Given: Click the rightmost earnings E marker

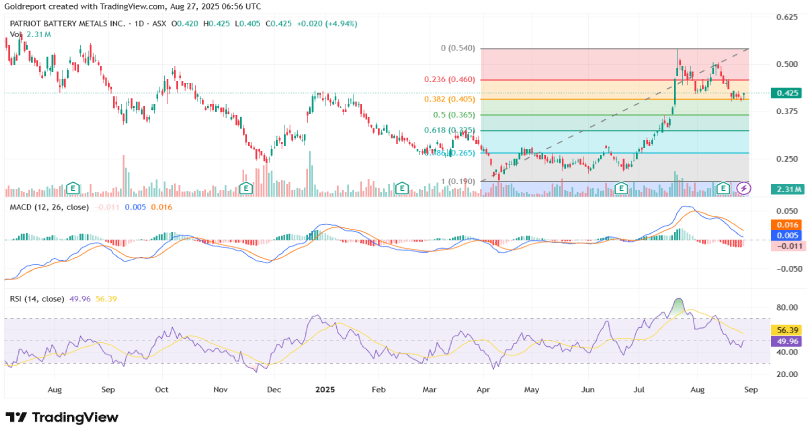Looking at the screenshot, I should click(725, 187).
